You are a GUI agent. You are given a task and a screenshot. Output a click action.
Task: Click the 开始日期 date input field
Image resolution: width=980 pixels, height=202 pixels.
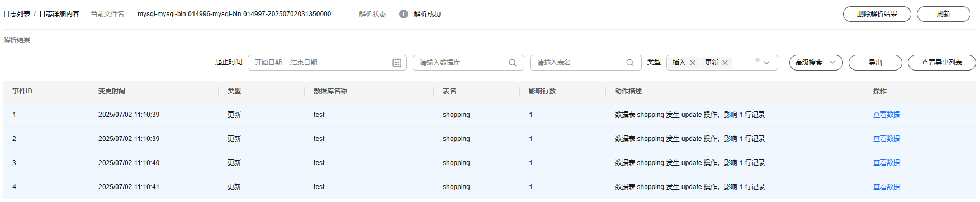[327, 63]
